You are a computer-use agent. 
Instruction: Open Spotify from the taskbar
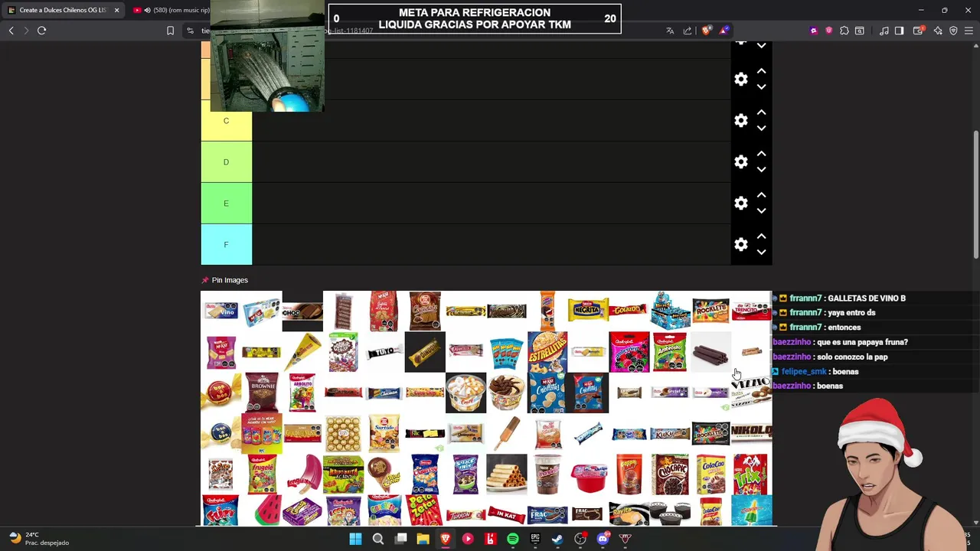coord(512,539)
